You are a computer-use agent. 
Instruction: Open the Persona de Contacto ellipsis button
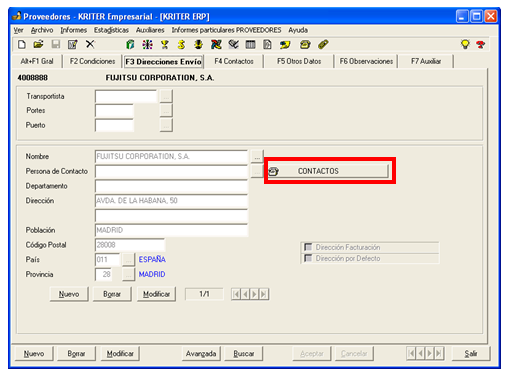[x=257, y=171]
